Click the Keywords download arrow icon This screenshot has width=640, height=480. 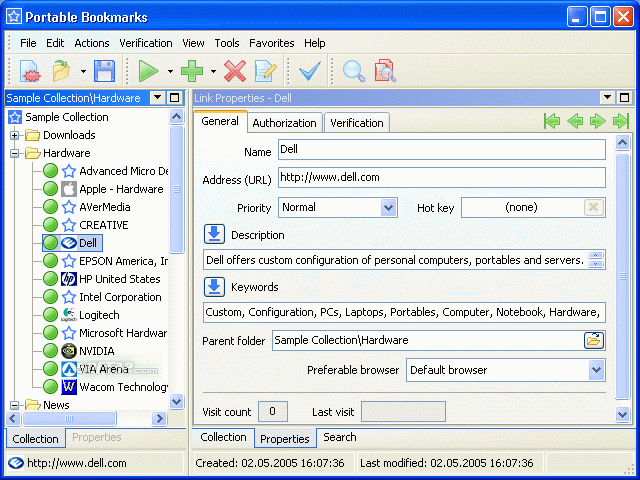click(x=214, y=287)
